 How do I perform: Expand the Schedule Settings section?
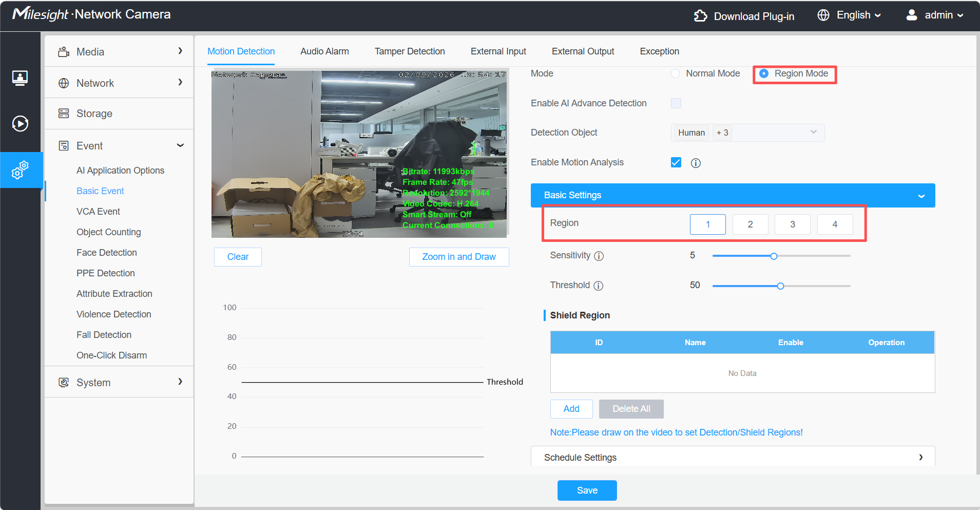point(733,457)
